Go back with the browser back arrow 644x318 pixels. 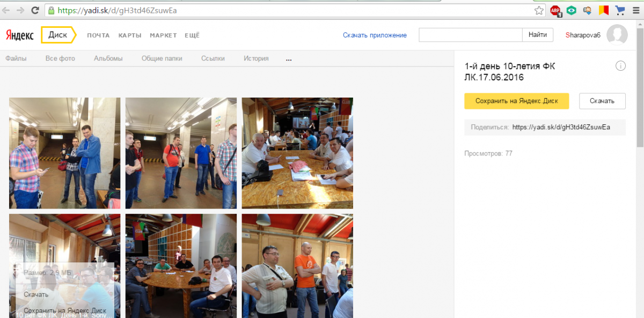(6, 10)
